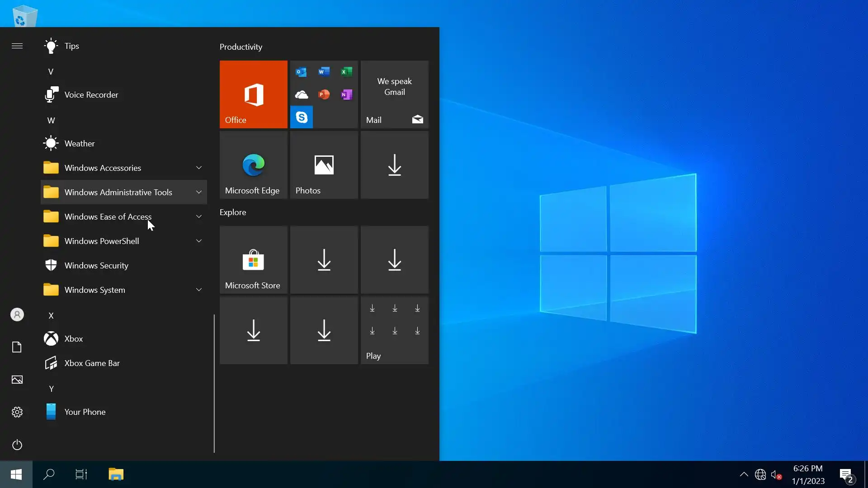Expand the Start hamburger menu
The image size is (868, 488).
click(17, 46)
